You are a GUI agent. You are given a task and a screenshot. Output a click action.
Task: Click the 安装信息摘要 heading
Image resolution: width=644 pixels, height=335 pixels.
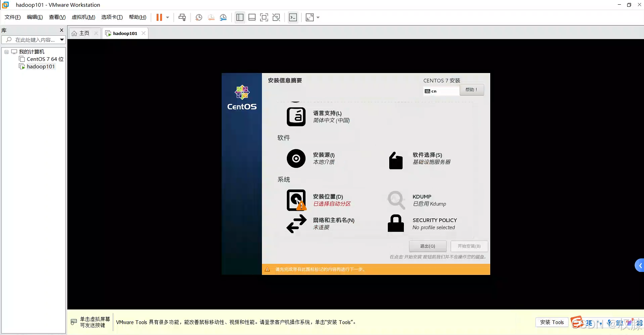point(285,80)
